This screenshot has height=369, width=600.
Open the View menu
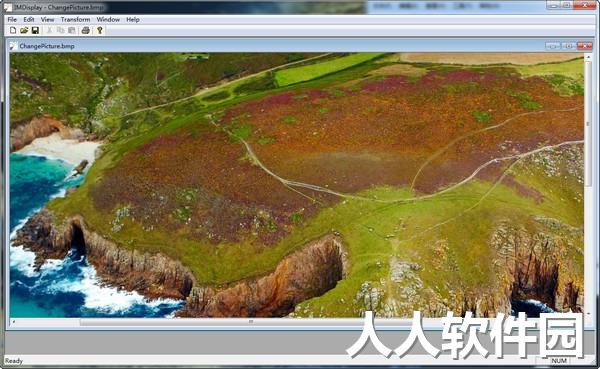[x=47, y=20]
